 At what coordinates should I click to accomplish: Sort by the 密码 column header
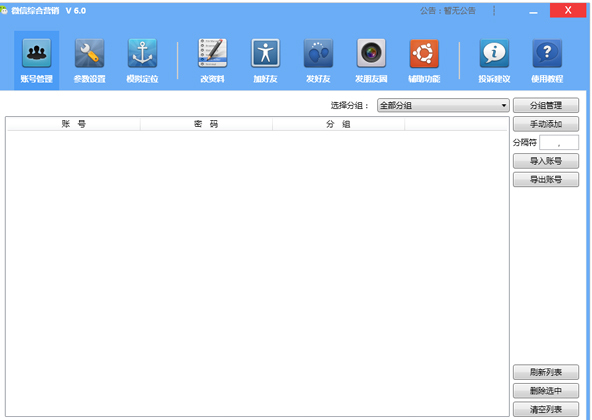206,124
